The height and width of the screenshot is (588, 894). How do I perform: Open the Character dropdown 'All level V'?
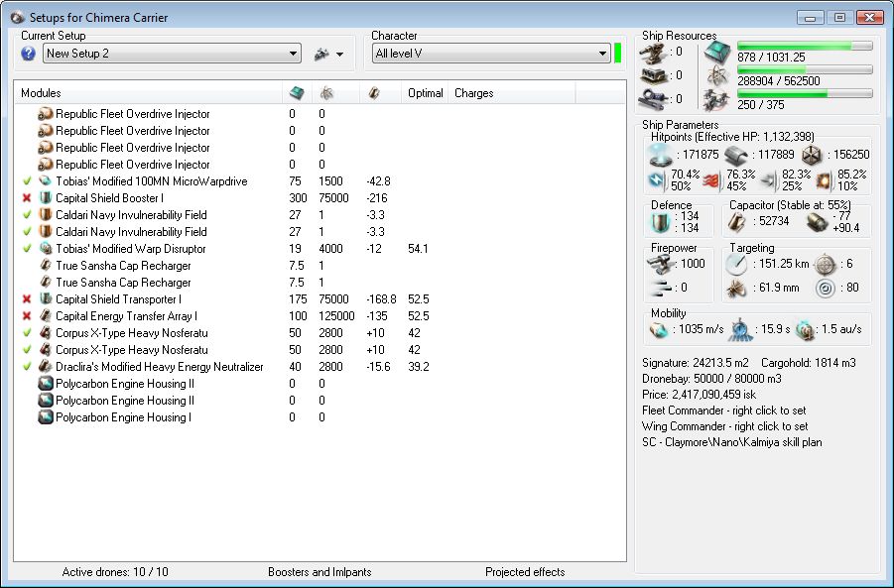tap(490, 54)
